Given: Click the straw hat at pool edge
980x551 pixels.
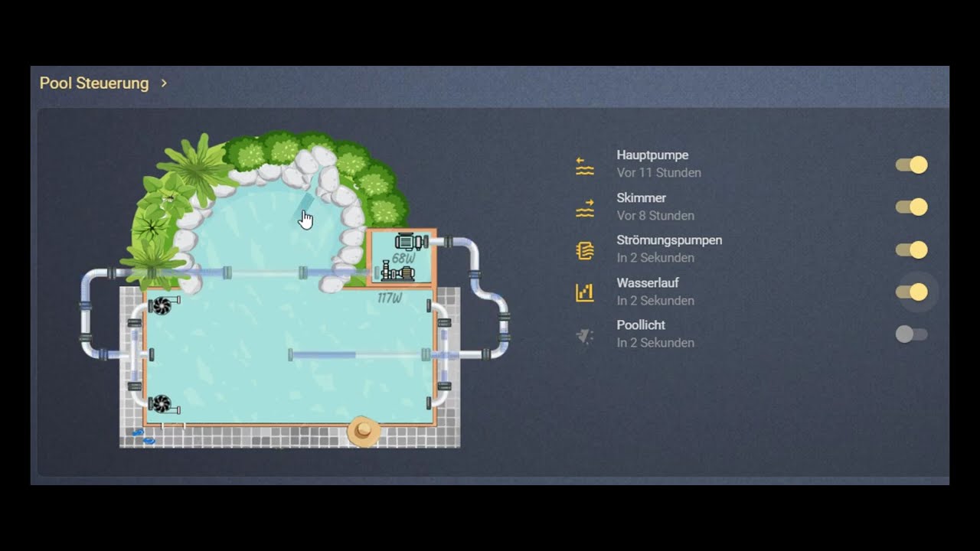Looking at the screenshot, I should (x=364, y=431).
